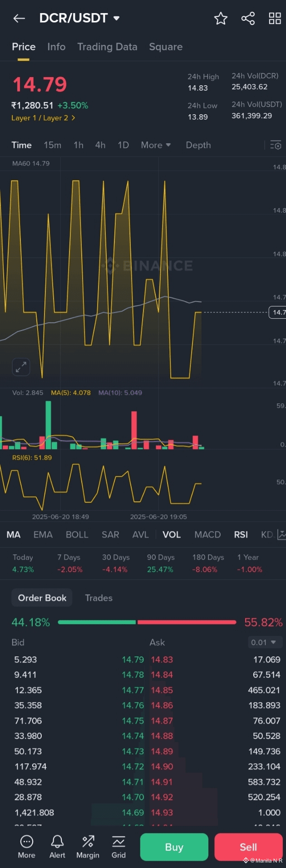286x868 pixels.
Task: Tap the 24h Low value 13.89
Action: point(198,117)
